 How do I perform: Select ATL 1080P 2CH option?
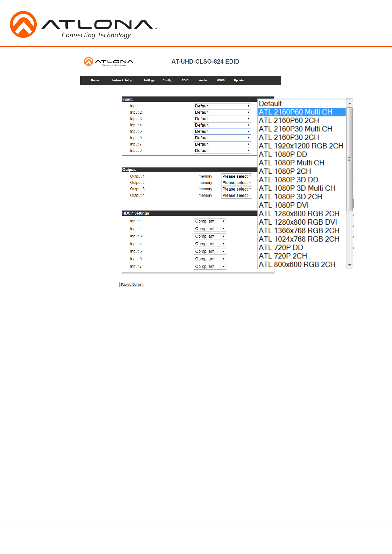click(302, 171)
